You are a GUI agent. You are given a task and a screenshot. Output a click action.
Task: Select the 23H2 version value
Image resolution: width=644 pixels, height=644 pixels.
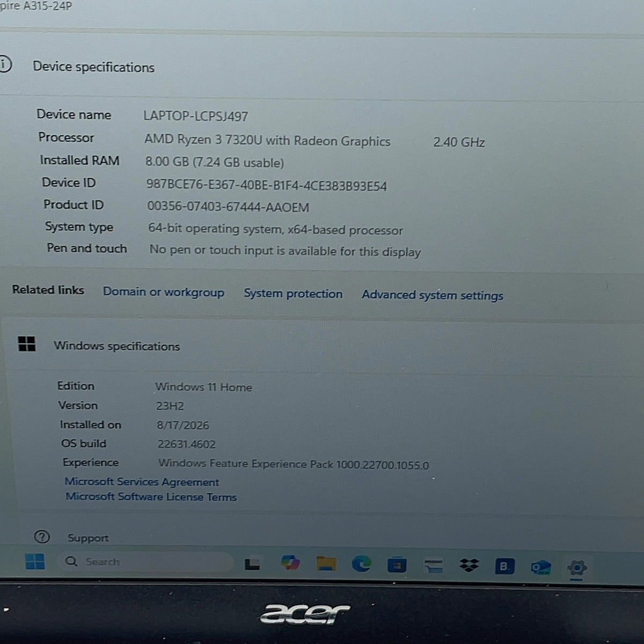[170, 406]
